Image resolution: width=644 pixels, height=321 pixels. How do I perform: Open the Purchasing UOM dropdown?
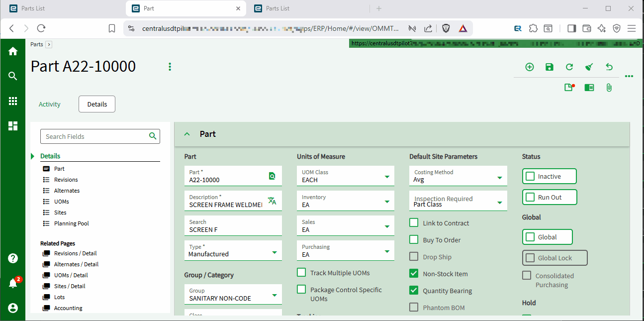point(346,250)
